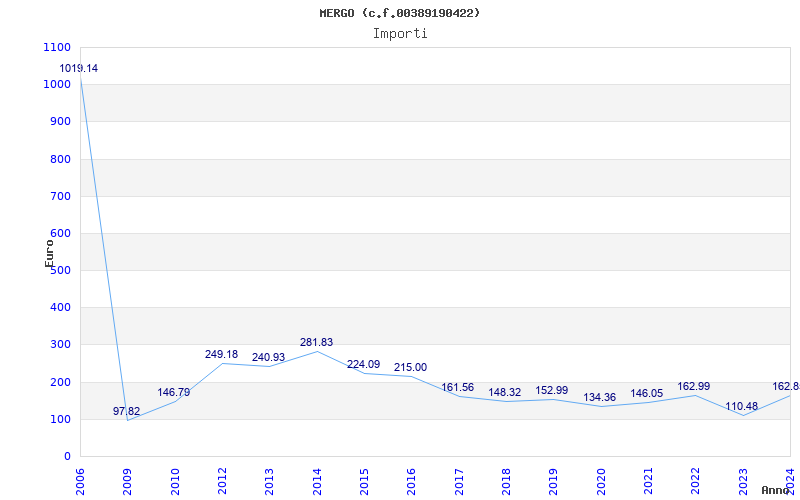Select the 97.82 data label
The height and width of the screenshot is (500, 800).
(127, 411)
